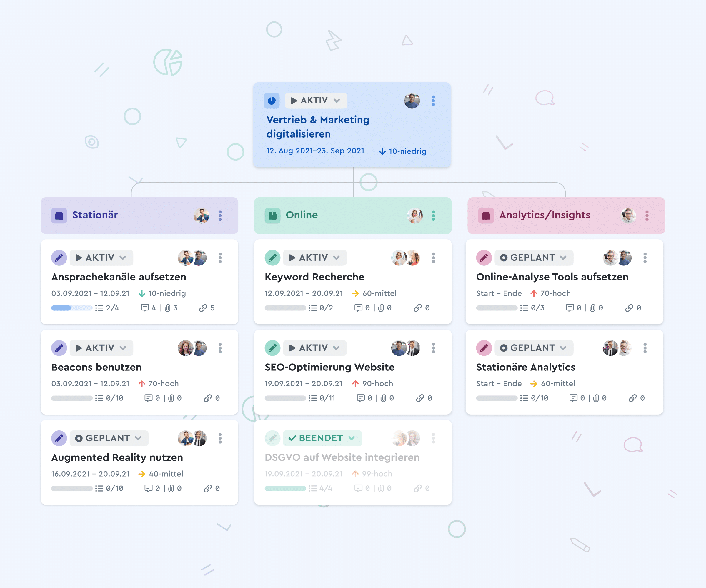Open the Keyword Recherche task title
706x588 pixels.
(314, 277)
